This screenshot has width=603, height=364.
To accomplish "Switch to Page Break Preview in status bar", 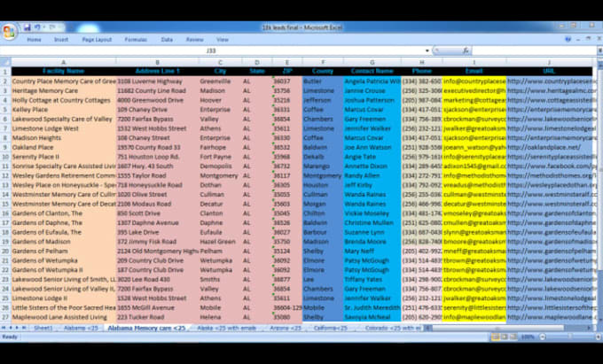I will (x=513, y=337).
